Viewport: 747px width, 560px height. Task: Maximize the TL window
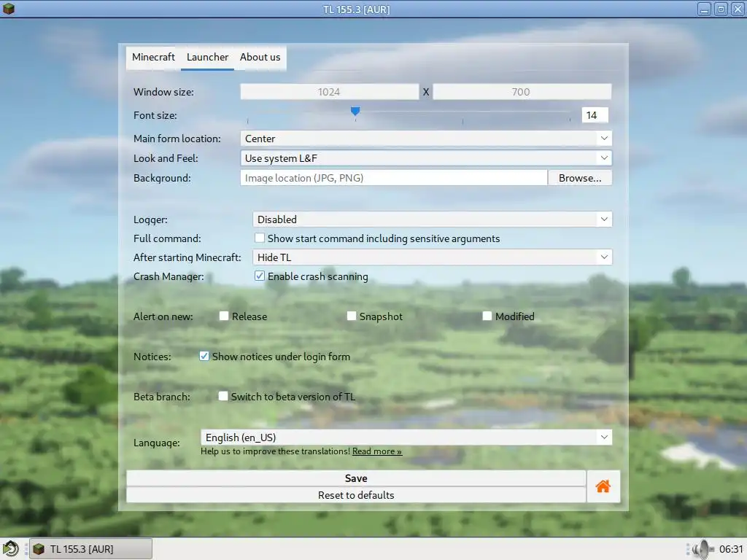721,9
